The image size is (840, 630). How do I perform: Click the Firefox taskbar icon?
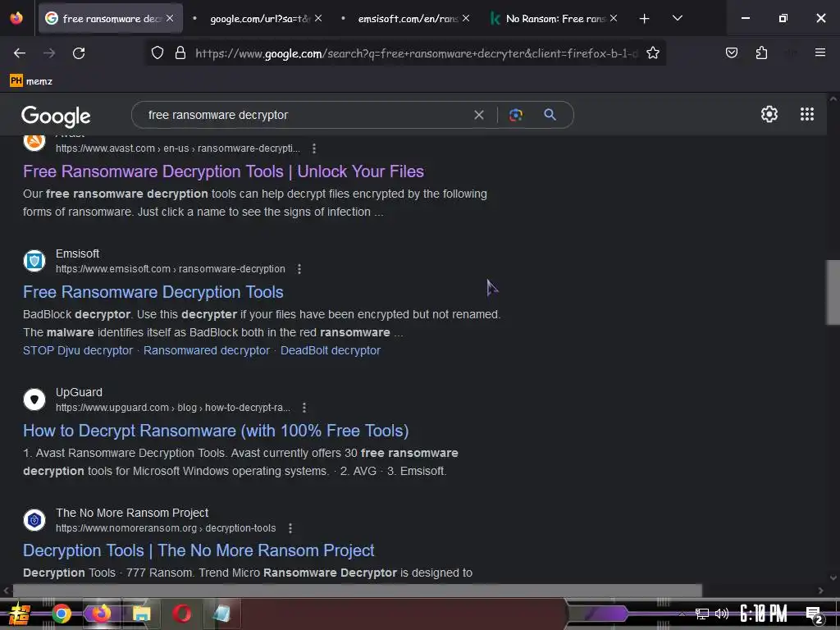pos(101,614)
